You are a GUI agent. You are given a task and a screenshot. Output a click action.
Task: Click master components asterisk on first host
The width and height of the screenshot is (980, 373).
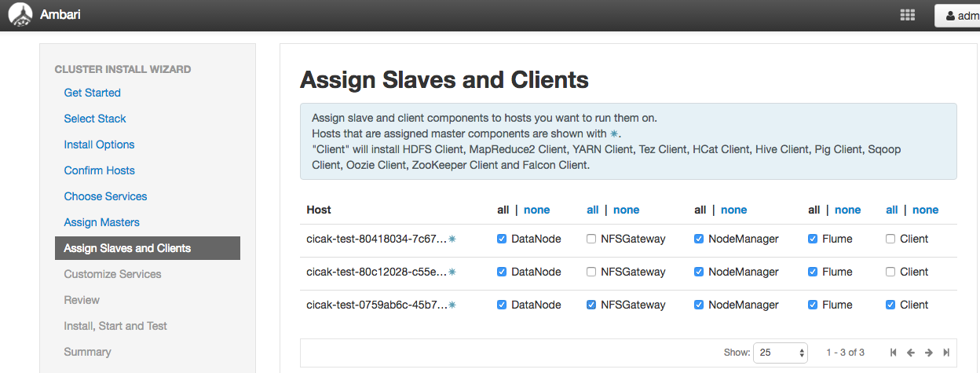452,239
